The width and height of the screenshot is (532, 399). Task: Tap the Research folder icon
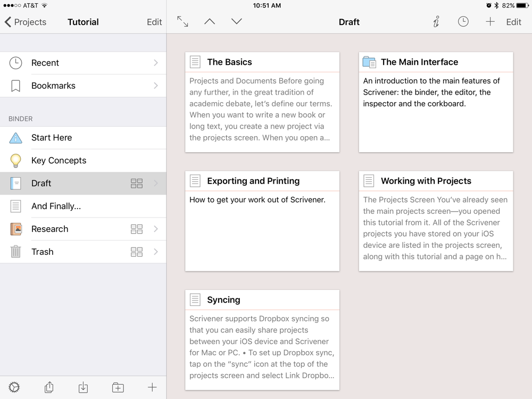pyautogui.click(x=15, y=229)
